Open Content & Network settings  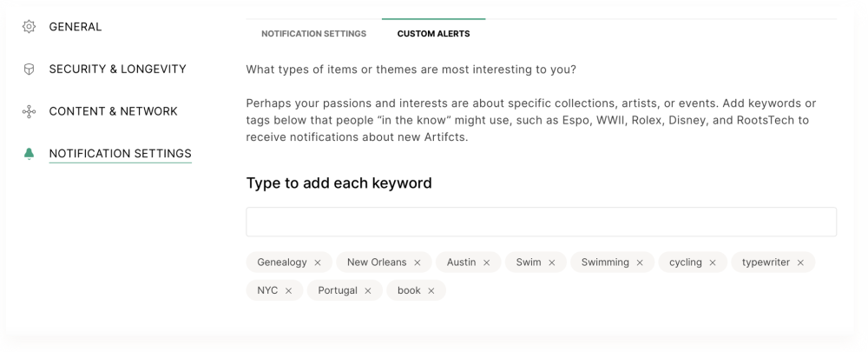pos(113,111)
